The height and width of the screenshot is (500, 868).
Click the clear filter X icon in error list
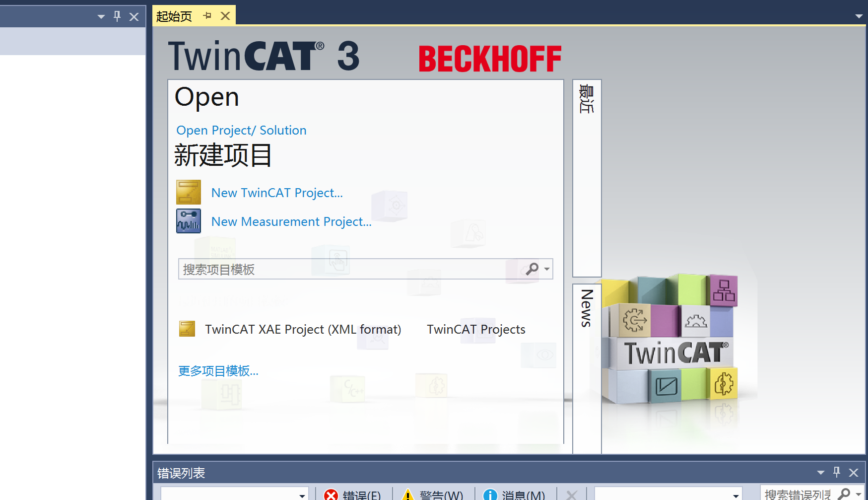(571, 495)
